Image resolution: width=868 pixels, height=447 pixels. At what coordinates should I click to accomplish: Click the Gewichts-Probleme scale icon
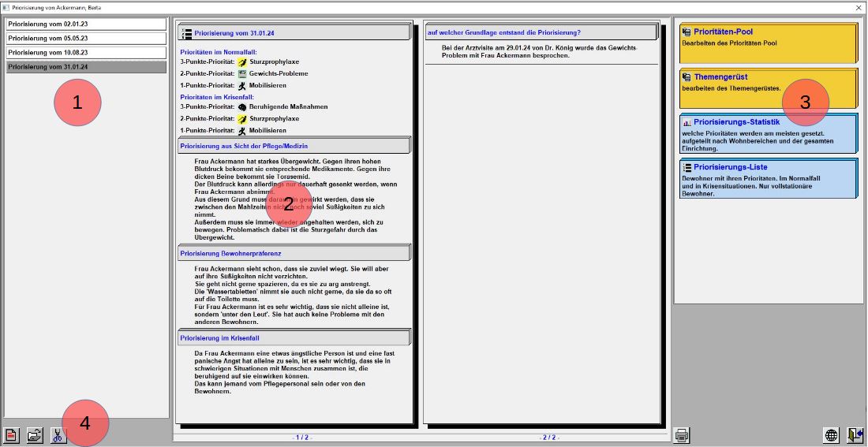tap(242, 73)
